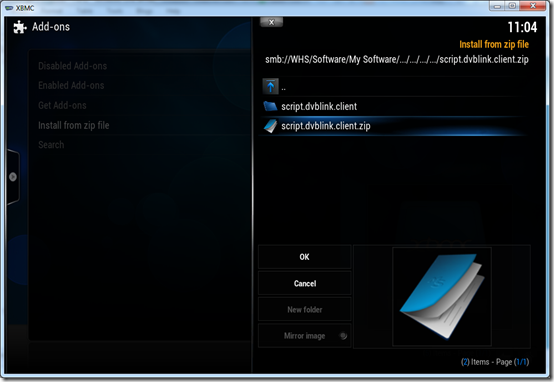This screenshot has height=382, width=554.
Task: Minimize the XBMC window
Action: [497, 6]
